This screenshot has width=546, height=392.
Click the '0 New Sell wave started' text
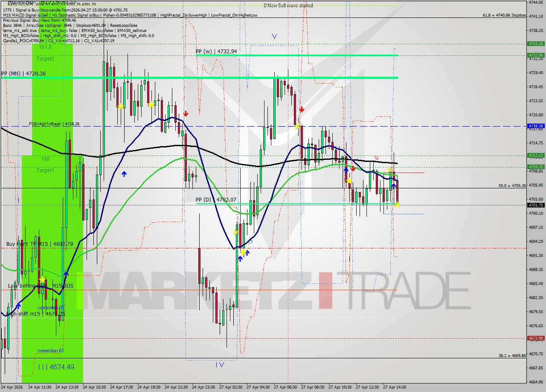point(289,6)
